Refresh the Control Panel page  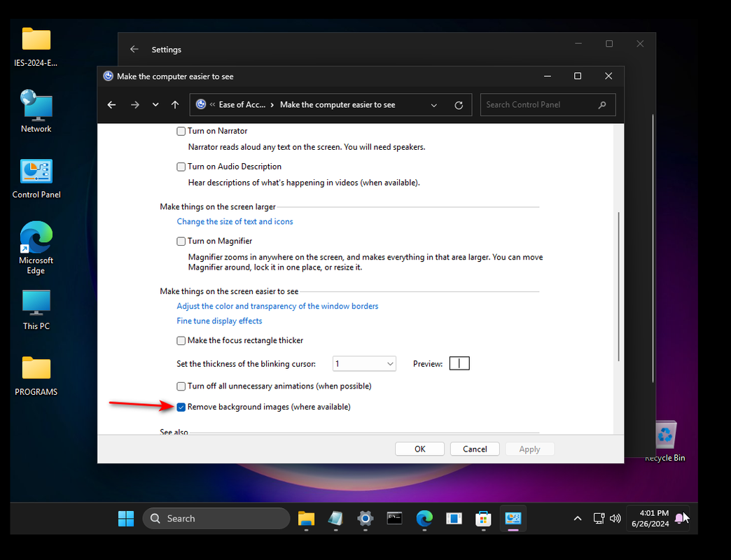[459, 105]
